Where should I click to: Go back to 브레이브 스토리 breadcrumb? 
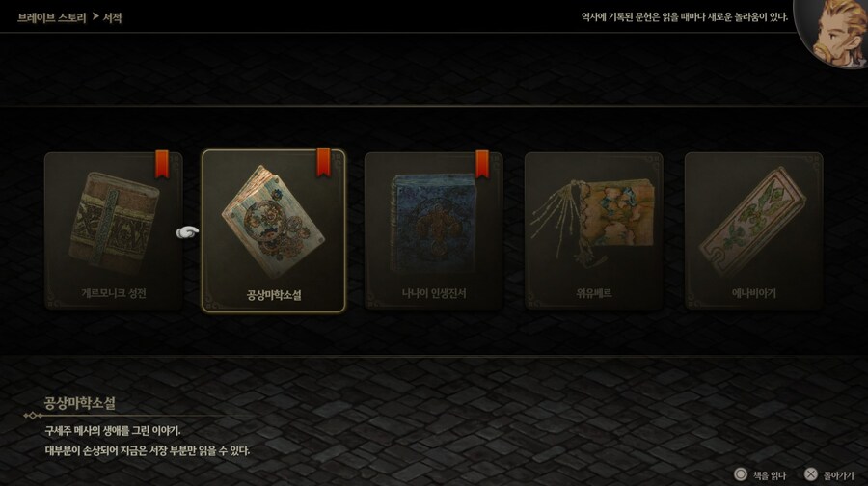click(x=51, y=17)
